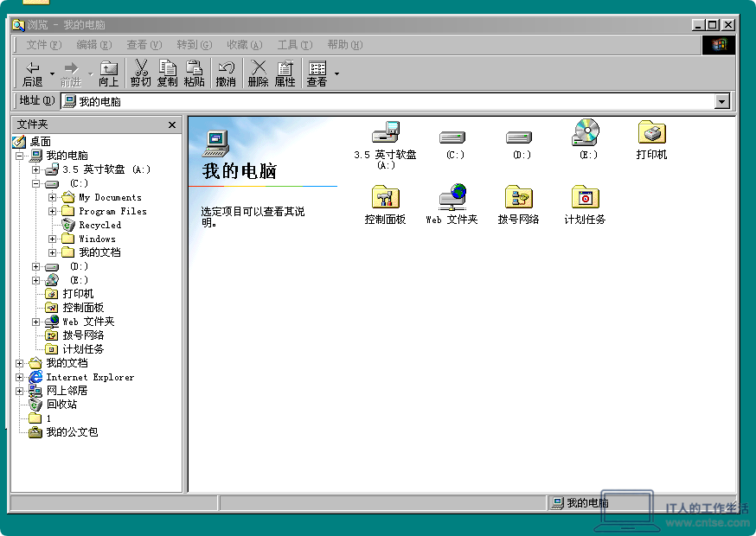The width and height of the screenshot is (756, 536).
Task: Click the 粘贴 paste icon
Action: [194, 73]
